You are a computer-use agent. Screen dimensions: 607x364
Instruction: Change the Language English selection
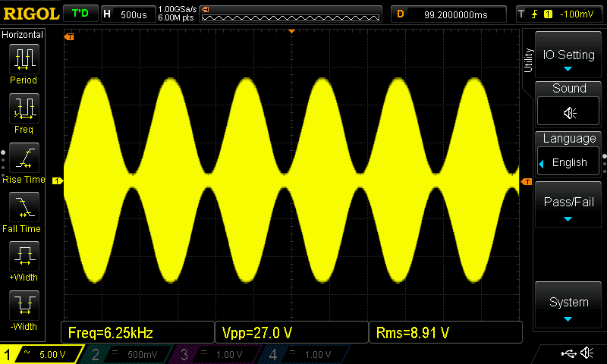pos(568,162)
